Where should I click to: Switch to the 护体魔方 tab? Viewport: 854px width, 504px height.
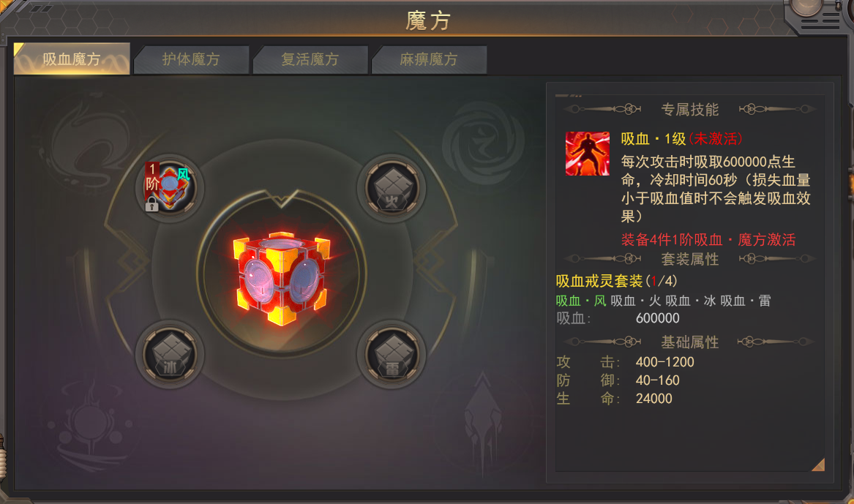click(191, 59)
